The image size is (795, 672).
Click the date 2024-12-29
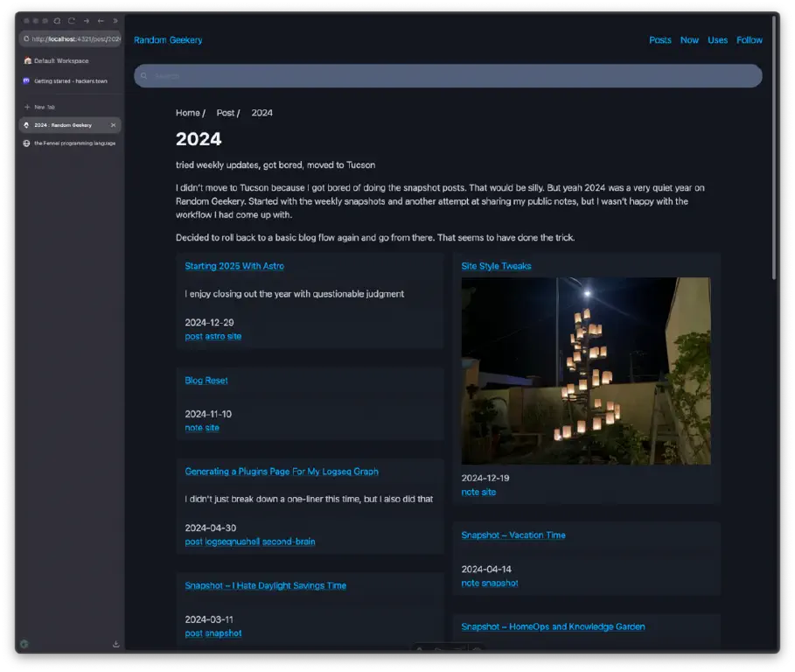(x=209, y=323)
